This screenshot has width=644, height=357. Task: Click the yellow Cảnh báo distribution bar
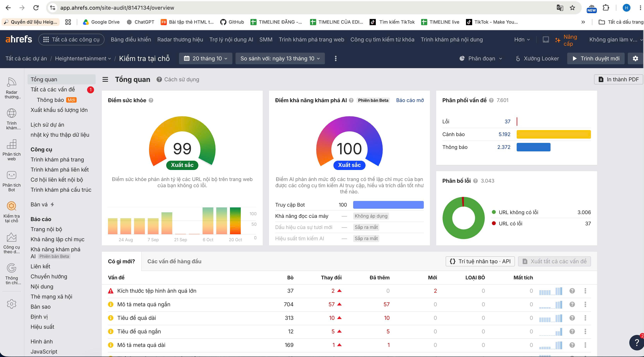(x=554, y=134)
